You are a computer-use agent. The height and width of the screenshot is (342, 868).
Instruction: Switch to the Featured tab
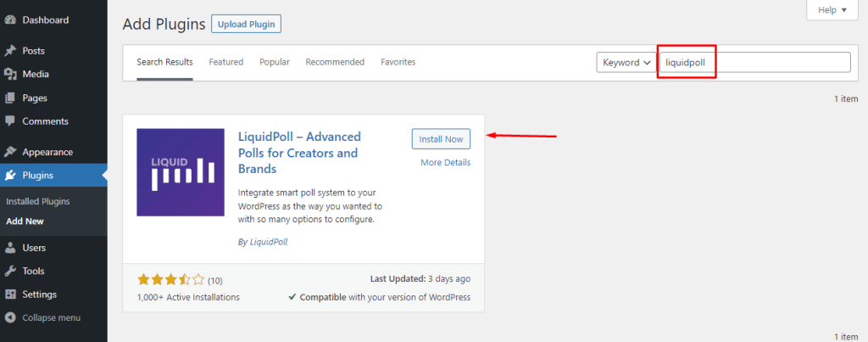(225, 62)
